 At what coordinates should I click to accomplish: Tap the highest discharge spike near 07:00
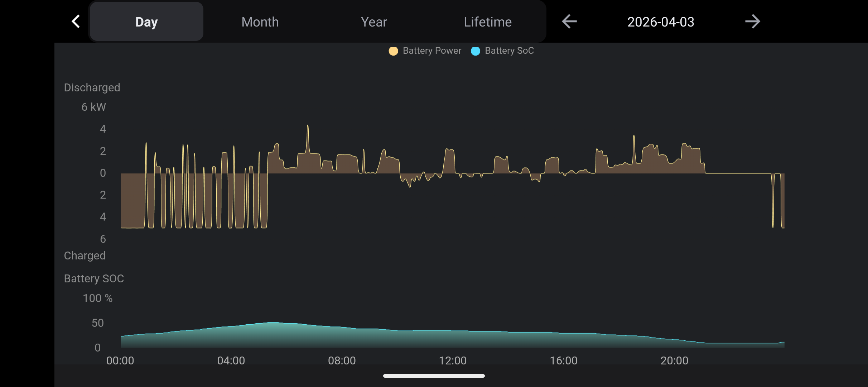click(308, 126)
